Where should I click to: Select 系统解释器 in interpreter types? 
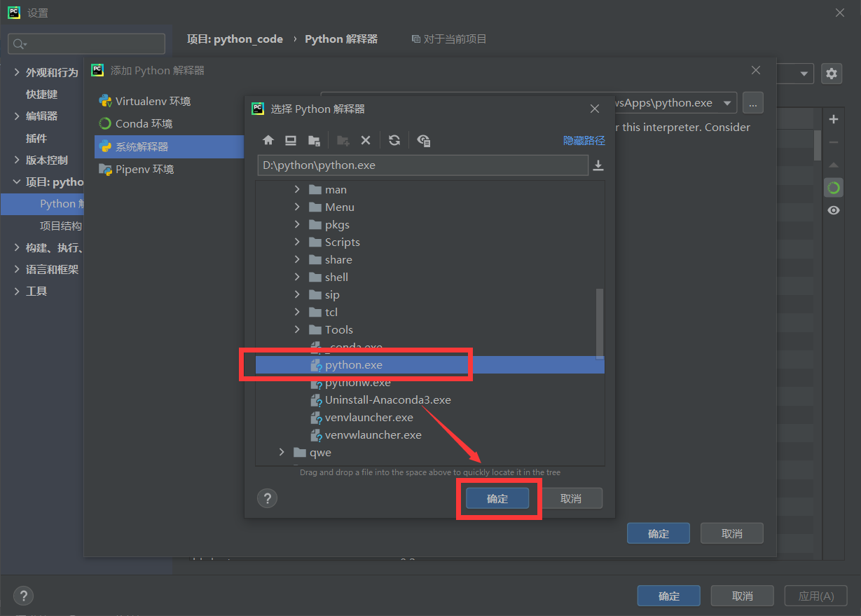click(x=169, y=146)
